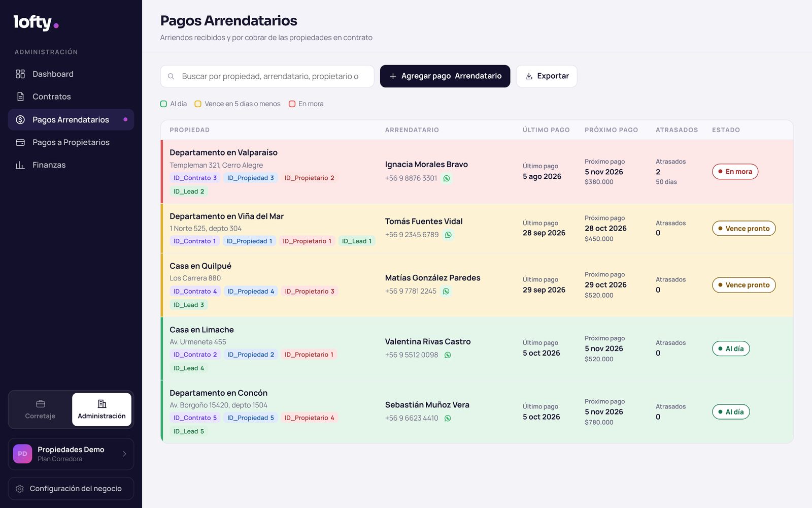Click the Exportar button
This screenshot has height=508, width=812.
[x=547, y=76]
